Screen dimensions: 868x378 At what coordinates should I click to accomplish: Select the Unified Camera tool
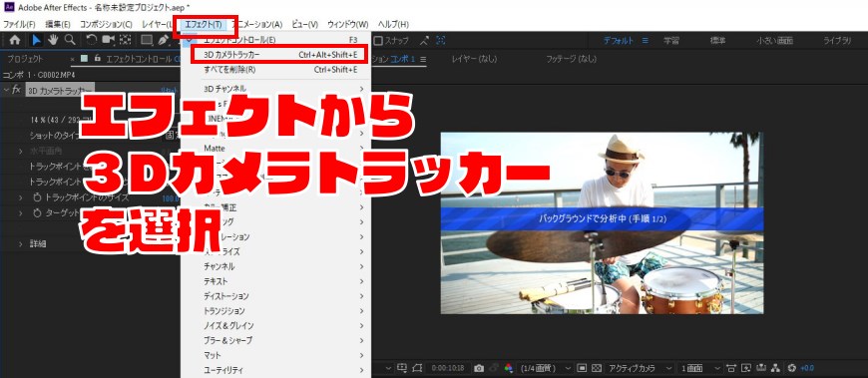coord(108,40)
